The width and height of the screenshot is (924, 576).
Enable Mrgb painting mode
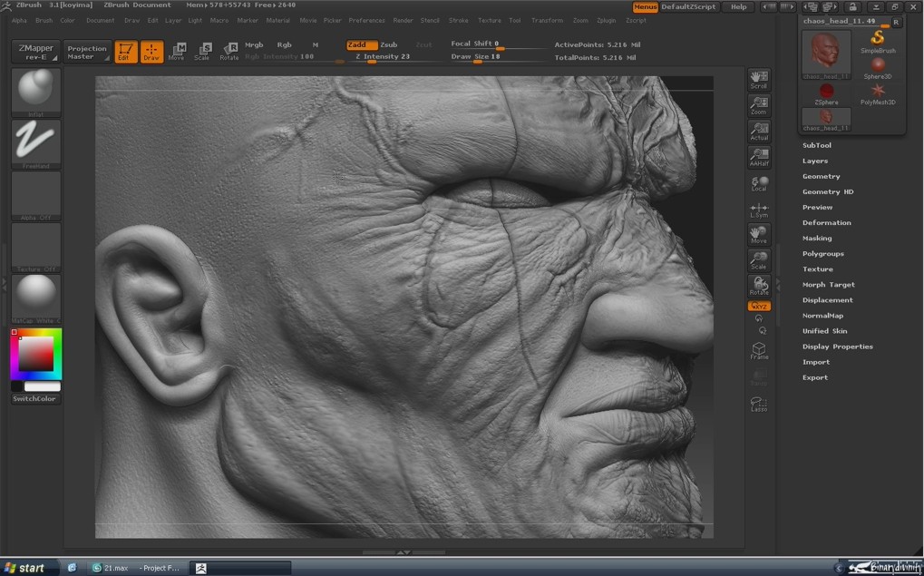[254, 44]
